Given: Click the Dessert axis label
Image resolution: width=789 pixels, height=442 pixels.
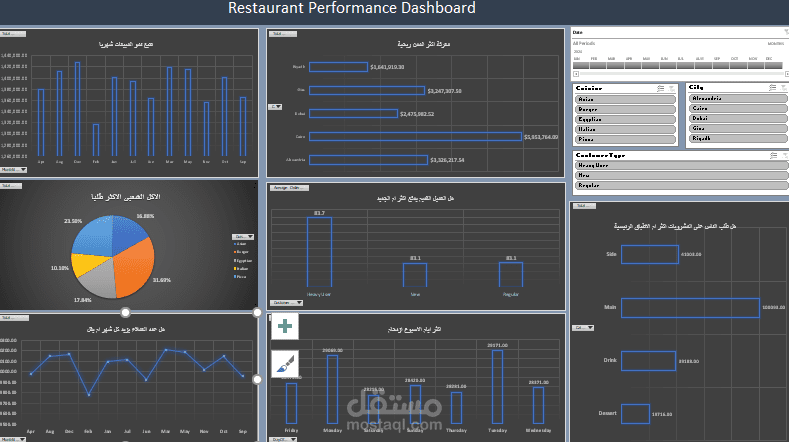Looking at the screenshot, I should point(607,413).
